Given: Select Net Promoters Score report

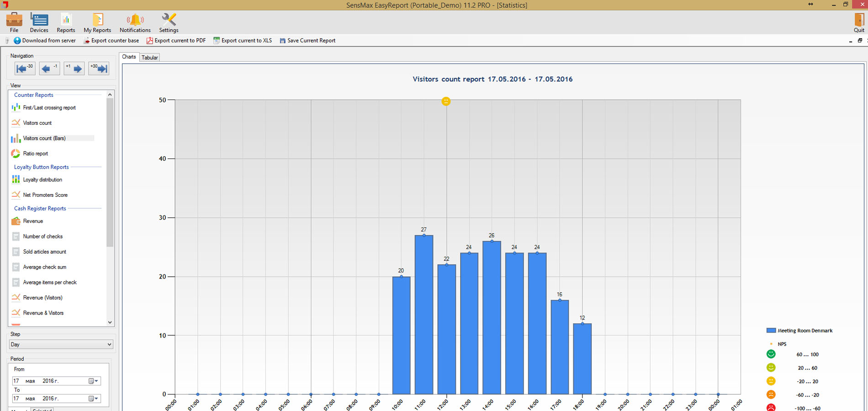Looking at the screenshot, I should pos(45,195).
